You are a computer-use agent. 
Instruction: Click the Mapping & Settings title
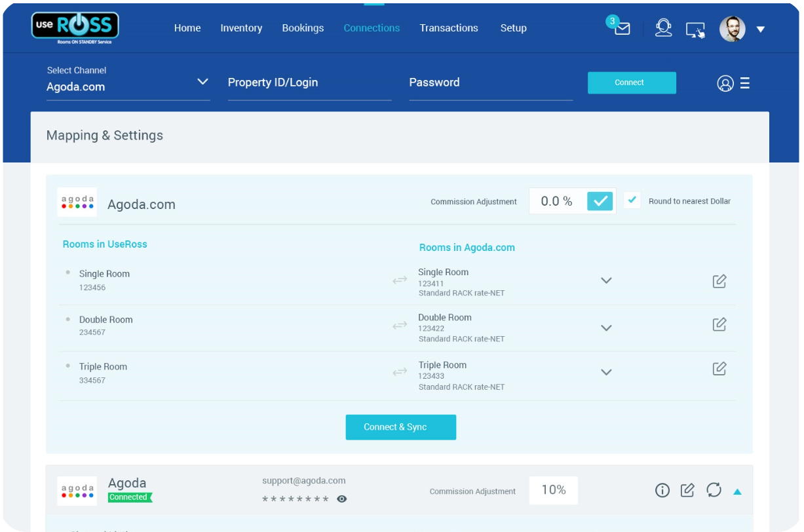click(105, 136)
